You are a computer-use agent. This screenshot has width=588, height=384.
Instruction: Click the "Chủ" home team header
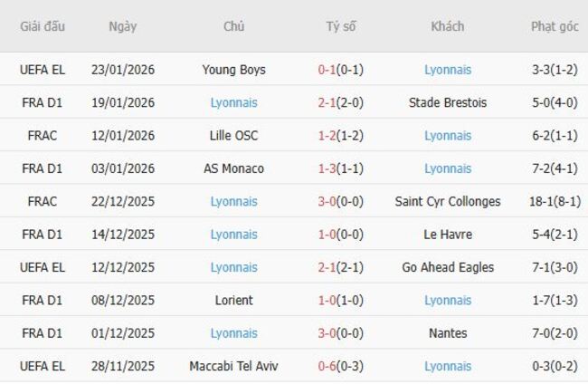point(233,26)
